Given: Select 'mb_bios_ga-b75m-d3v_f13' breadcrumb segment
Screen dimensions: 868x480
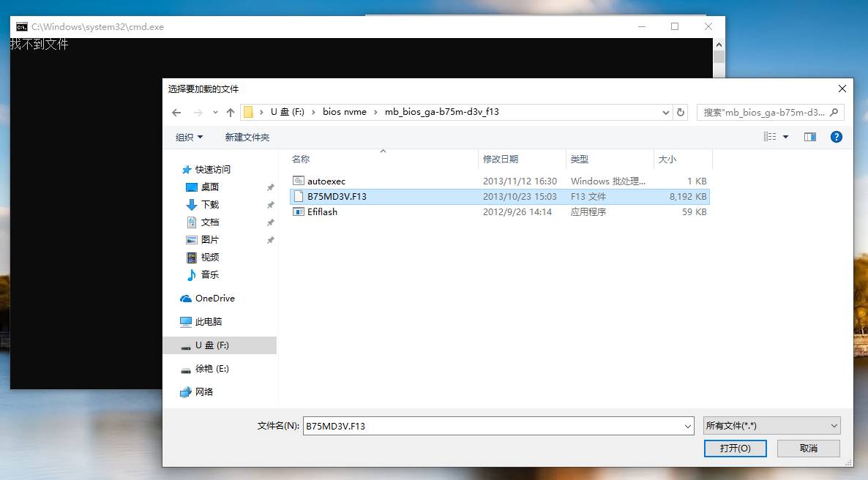Looking at the screenshot, I should (x=442, y=112).
